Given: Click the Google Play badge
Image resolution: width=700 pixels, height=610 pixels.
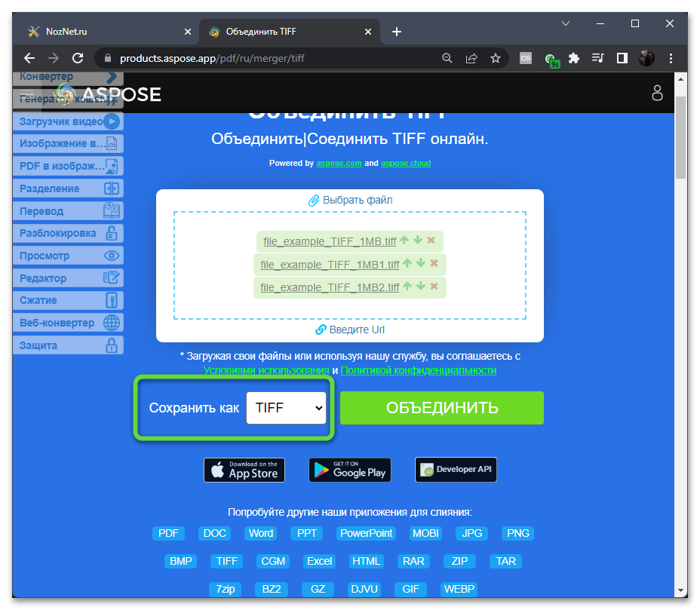Looking at the screenshot, I should 350,470.
